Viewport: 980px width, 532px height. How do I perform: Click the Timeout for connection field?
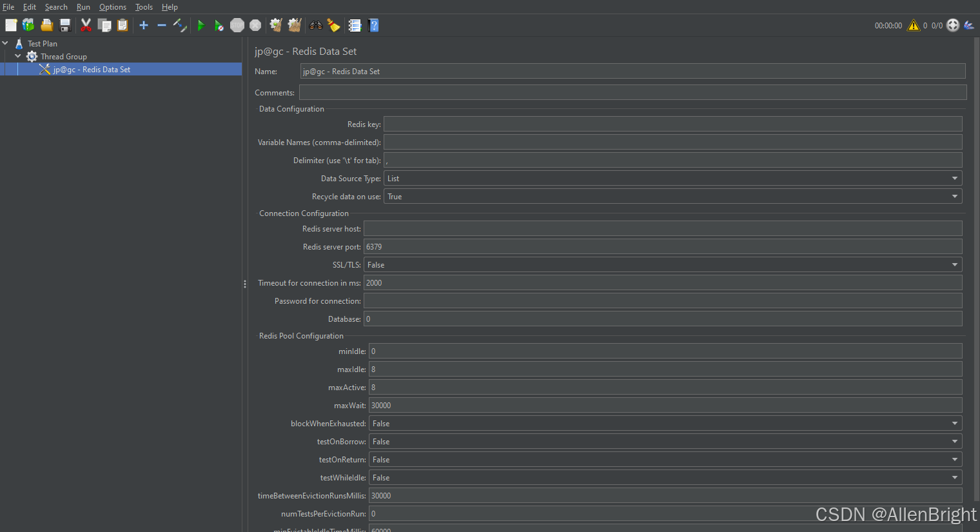coord(663,283)
